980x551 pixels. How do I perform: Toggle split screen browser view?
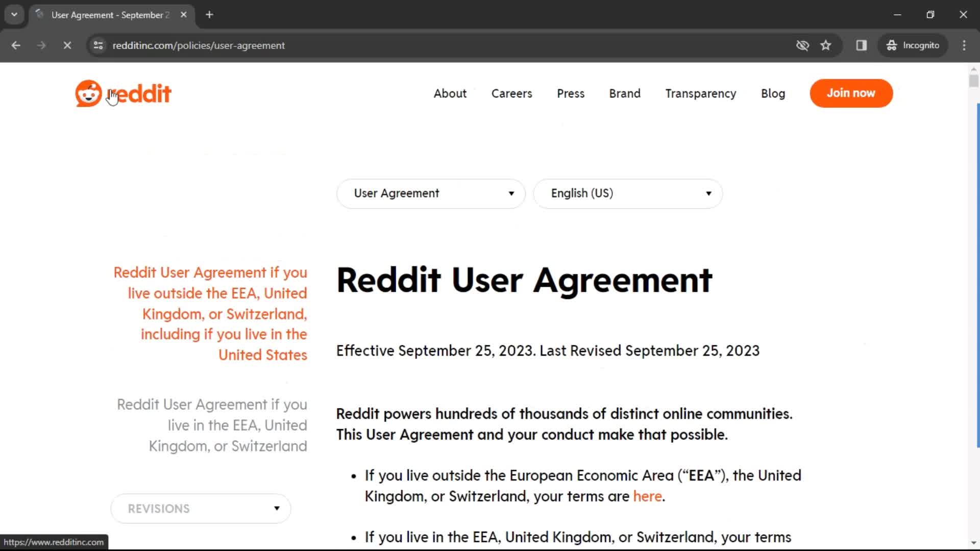click(x=862, y=45)
